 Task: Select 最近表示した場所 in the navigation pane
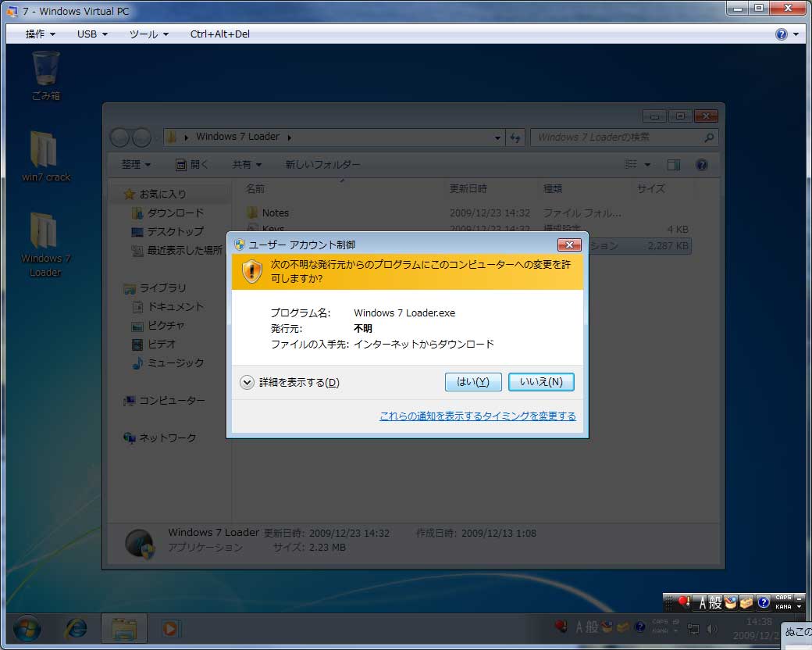[176, 250]
